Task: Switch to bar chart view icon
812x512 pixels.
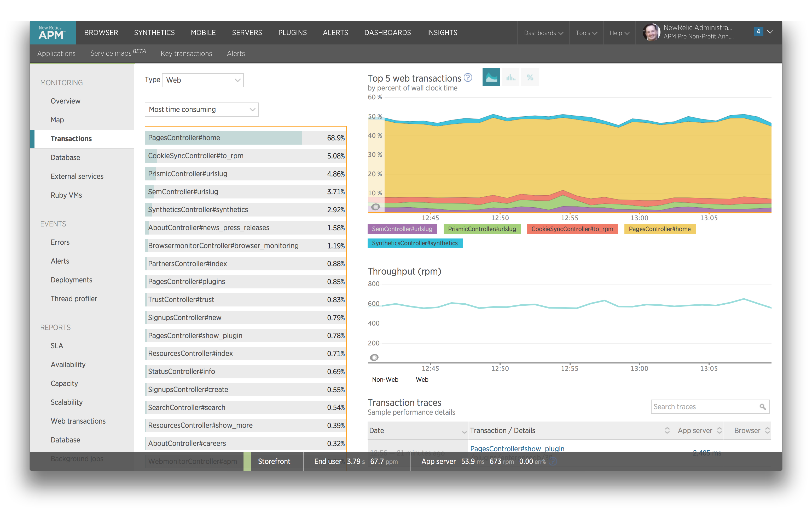Action: pyautogui.click(x=511, y=77)
